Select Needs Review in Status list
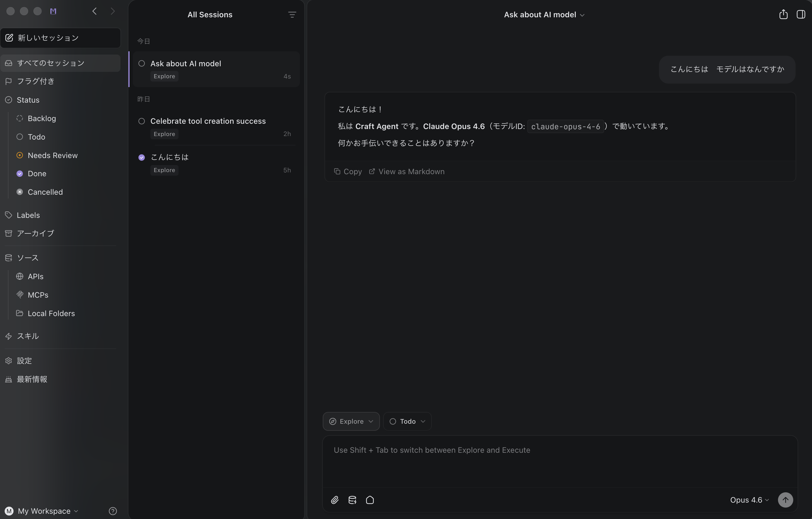This screenshot has height=519, width=812. (52, 155)
